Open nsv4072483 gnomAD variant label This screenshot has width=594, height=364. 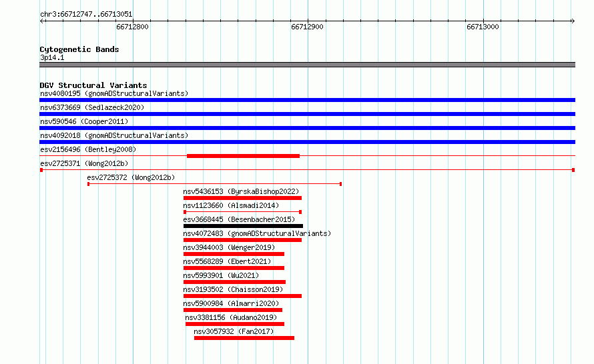[257, 233]
